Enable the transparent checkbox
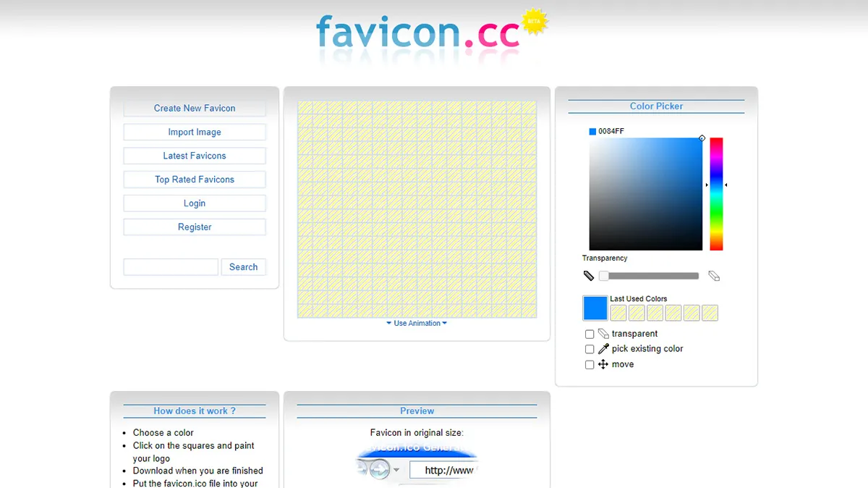 coord(590,334)
